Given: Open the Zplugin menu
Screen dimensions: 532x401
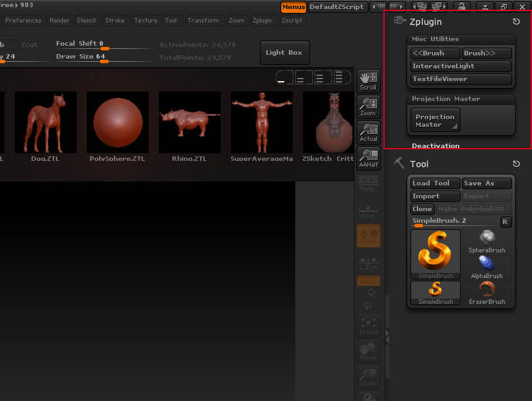Looking at the screenshot, I should point(262,20).
